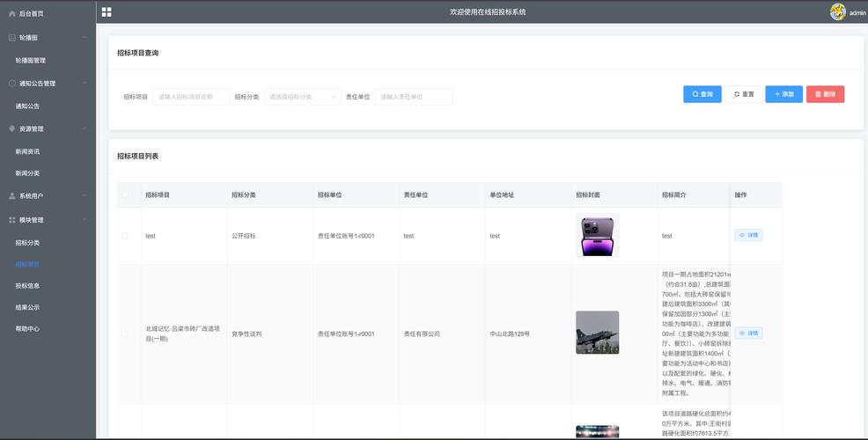
Task: Toggle the sidebar with the top grid icon
Action: (107, 12)
